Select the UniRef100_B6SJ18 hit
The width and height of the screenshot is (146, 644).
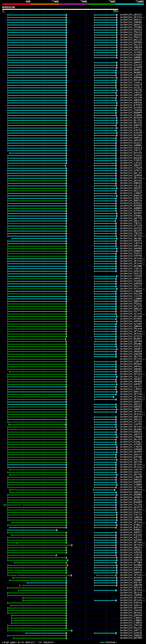point(131,40)
